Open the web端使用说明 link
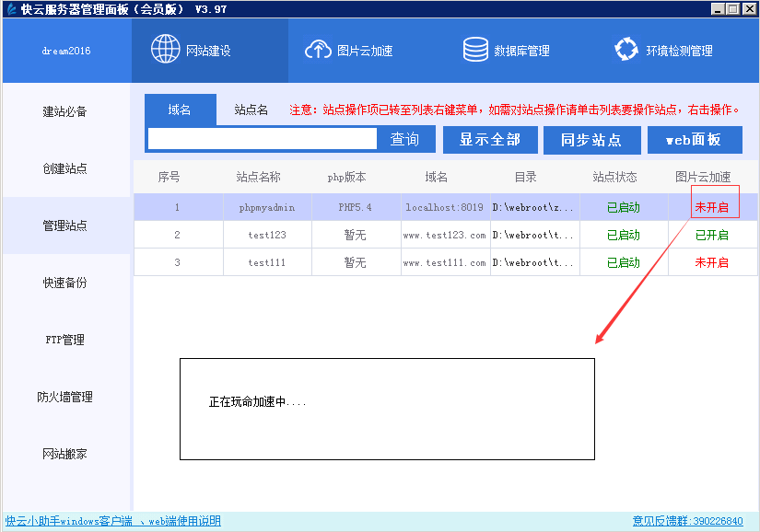The height and width of the screenshot is (532, 760). tap(184, 521)
